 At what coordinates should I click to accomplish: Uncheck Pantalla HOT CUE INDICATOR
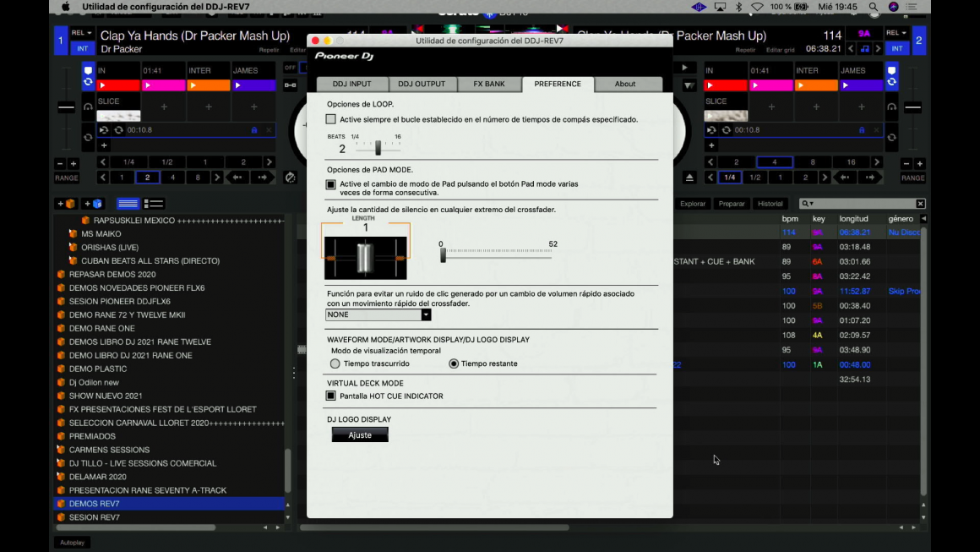pos(331,396)
